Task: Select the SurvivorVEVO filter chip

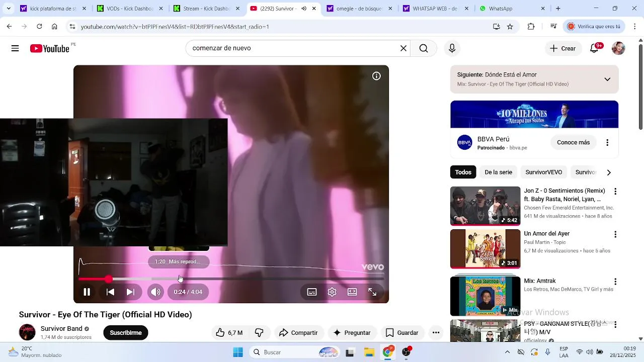Action: coord(543,172)
